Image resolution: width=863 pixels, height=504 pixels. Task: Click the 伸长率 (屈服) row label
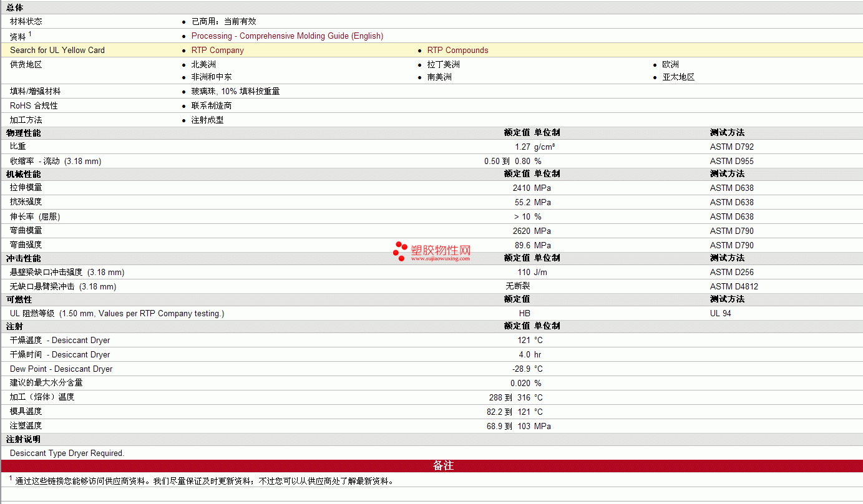[35, 217]
